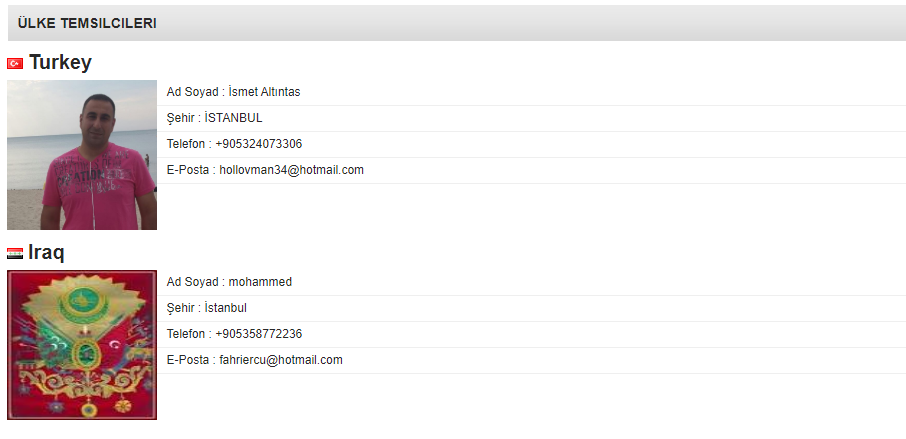
Task: Select the Turkey country heading
Action: [x=60, y=63]
